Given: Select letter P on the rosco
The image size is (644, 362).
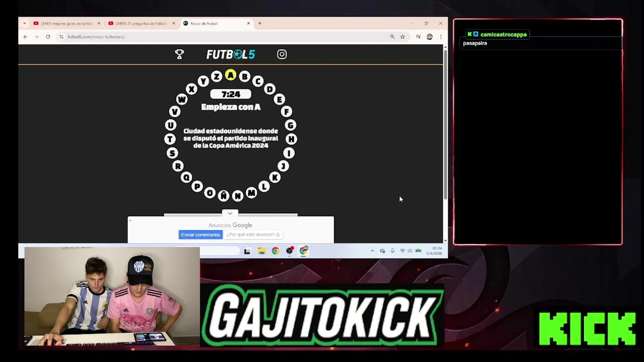Looking at the screenshot, I should tap(197, 187).
